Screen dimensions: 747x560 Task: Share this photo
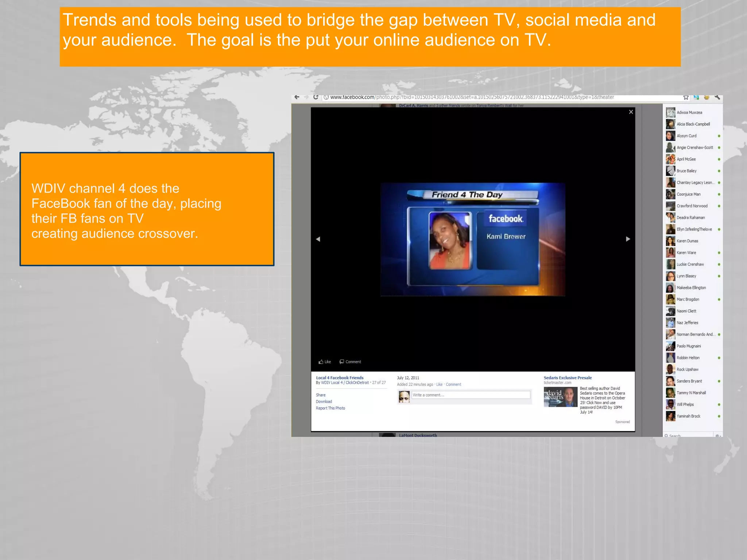tap(321, 395)
